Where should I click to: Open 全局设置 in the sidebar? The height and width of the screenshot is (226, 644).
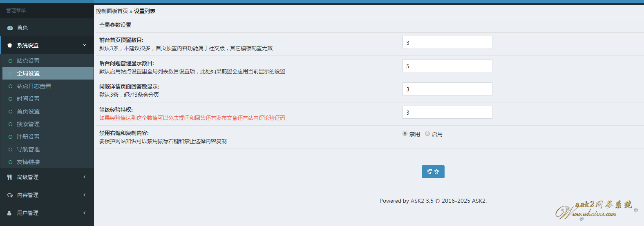(28, 73)
